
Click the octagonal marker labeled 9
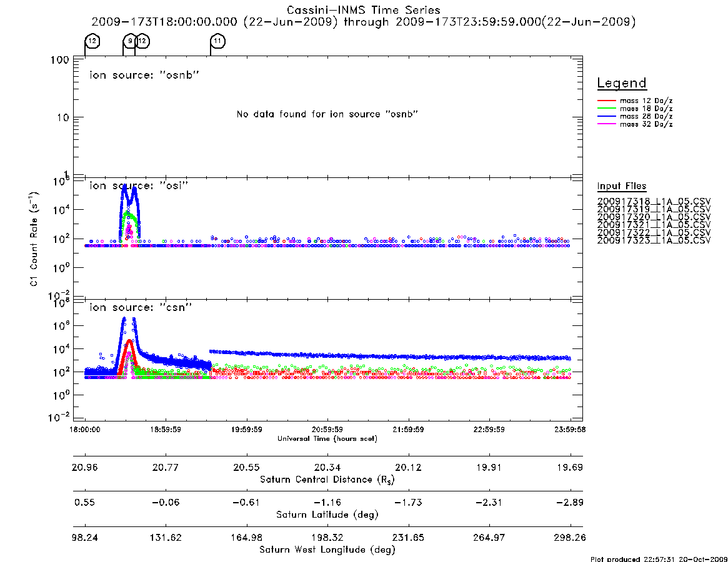(x=130, y=41)
